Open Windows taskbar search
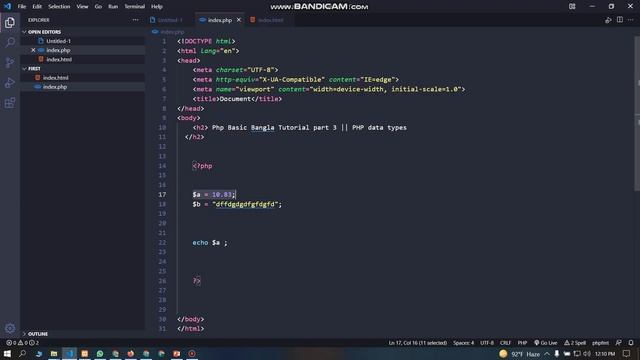Screen dimensions: 640x360 22,353
